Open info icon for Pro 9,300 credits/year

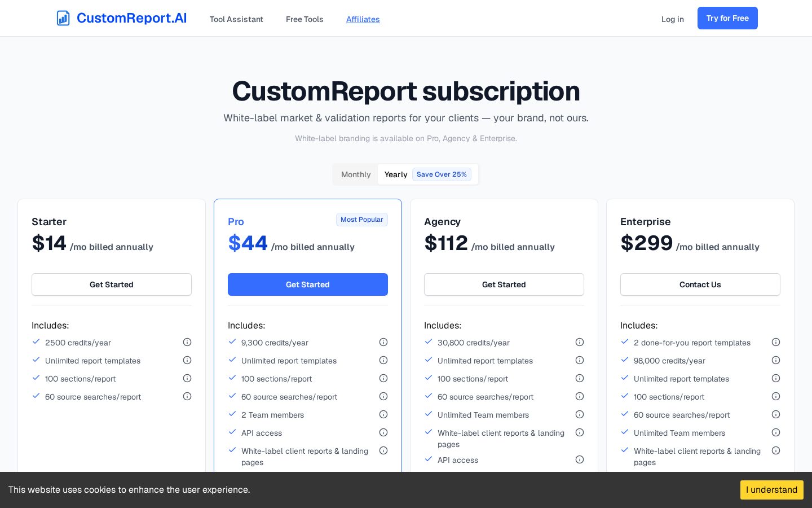coord(383,342)
